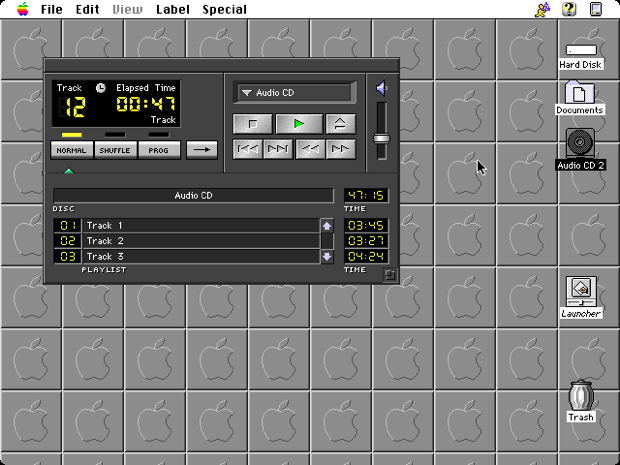
Task: Eject the disc with the Eject button
Action: (x=340, y=124)
